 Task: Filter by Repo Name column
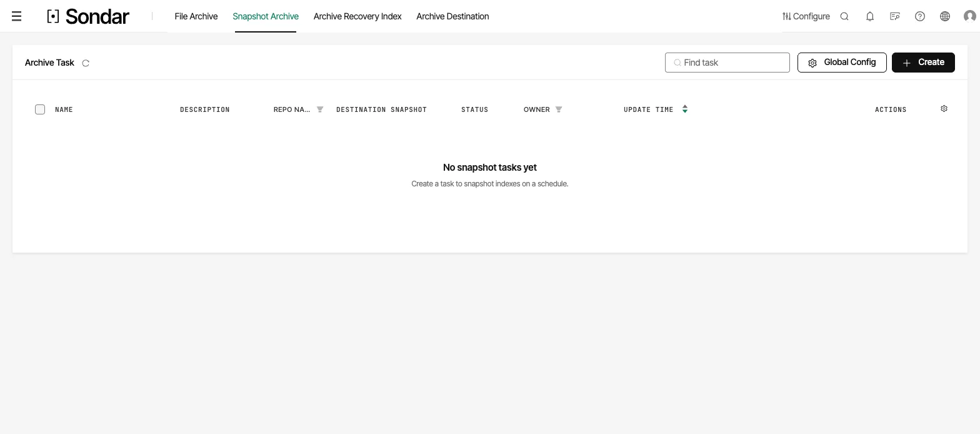click(x=320, y=109)
